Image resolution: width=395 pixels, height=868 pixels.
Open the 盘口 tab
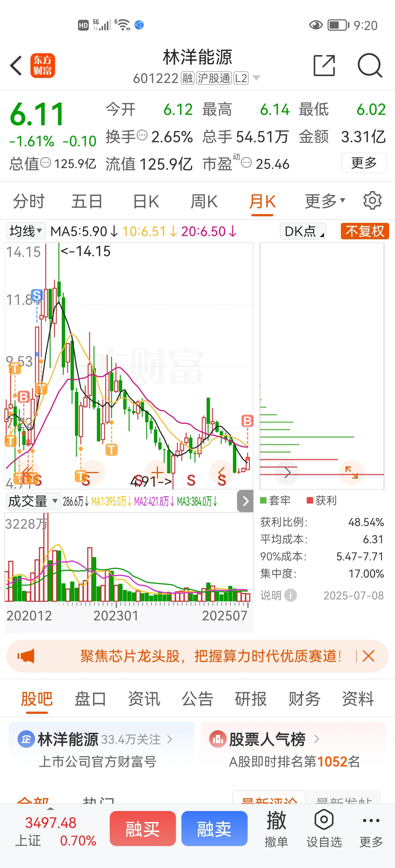click(x=90, y=699)
